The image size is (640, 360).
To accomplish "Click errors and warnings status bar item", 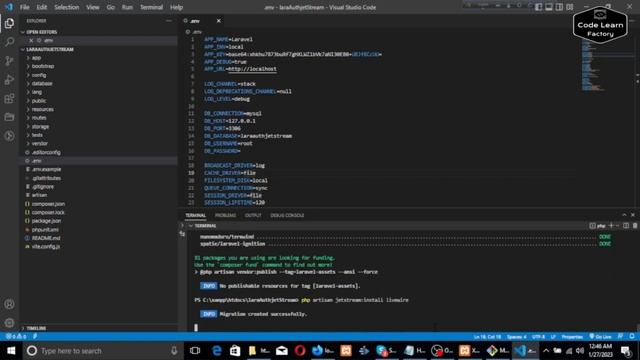I will pos(16,337).
